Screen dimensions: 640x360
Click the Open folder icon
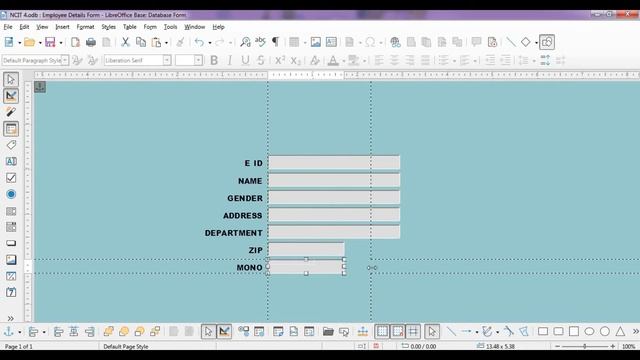[29, 42]
